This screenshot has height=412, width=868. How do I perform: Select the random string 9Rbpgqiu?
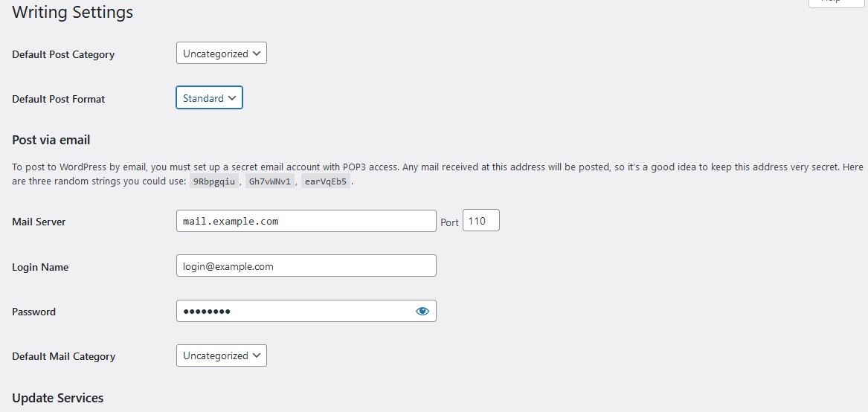point(213,181)
